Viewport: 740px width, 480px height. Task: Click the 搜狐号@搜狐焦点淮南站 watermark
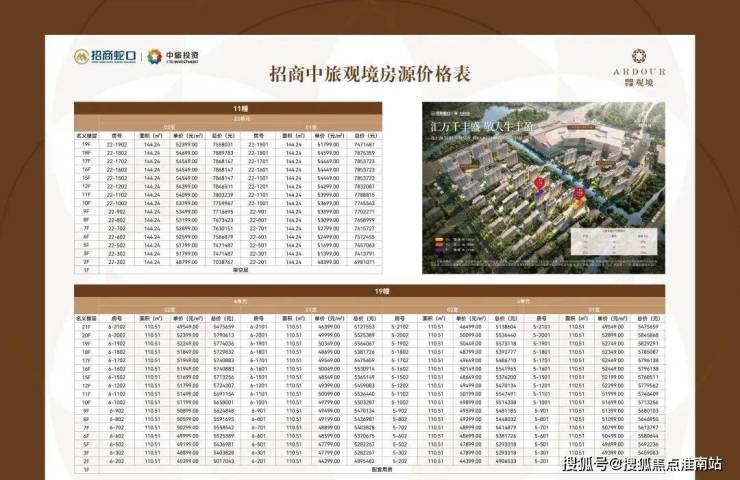point(651,463)
